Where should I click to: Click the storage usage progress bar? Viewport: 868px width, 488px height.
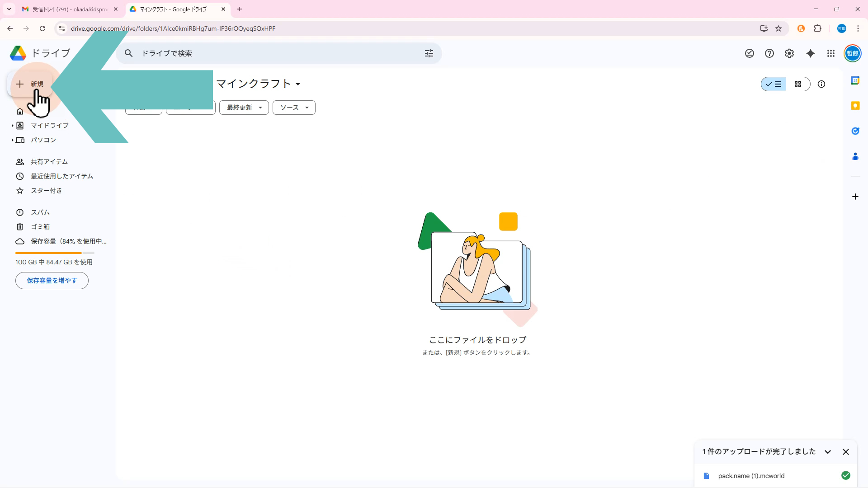coord(54,253)
